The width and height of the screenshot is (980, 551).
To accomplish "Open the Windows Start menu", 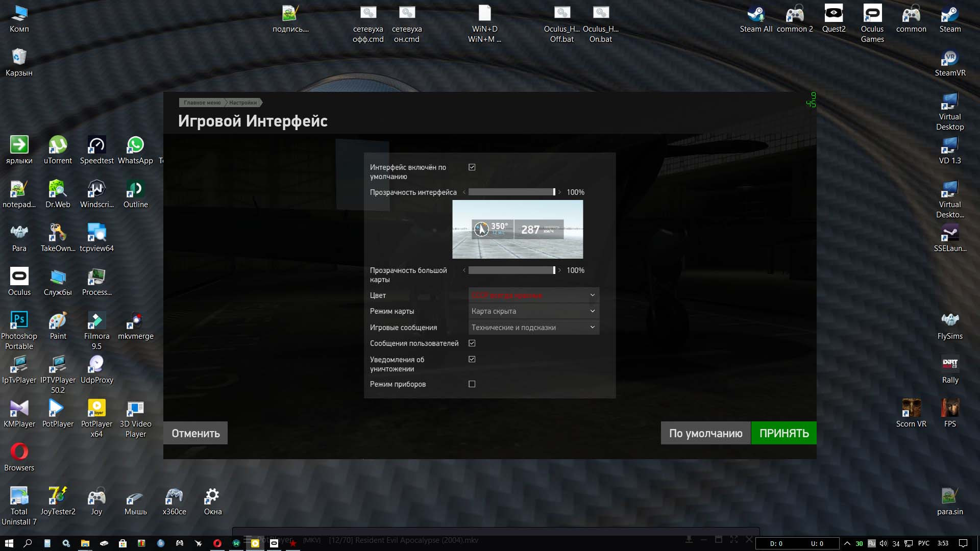I will pos(9,543).
